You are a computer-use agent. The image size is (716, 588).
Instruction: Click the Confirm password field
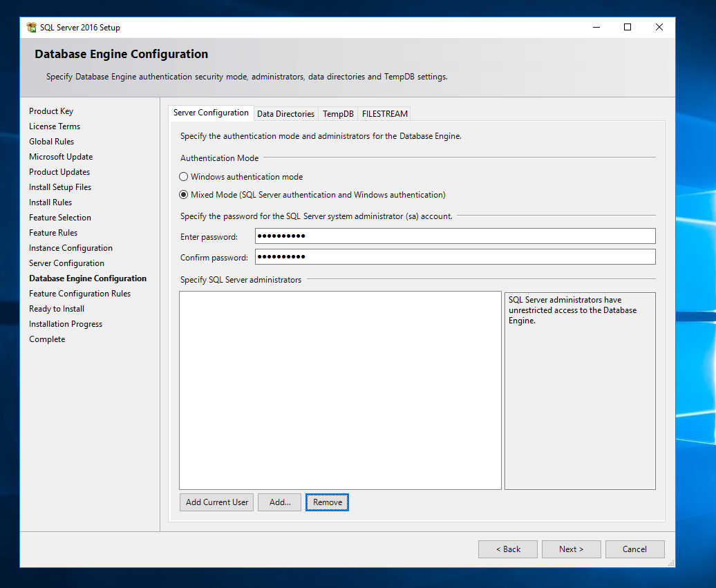click(x=455, y=257)
